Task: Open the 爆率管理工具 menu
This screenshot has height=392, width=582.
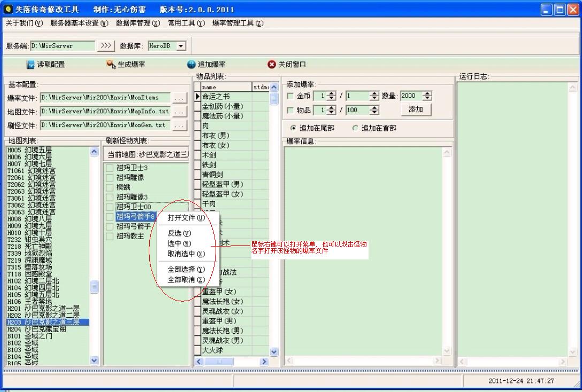Action: pyautogui.click(x=238, y=23)
